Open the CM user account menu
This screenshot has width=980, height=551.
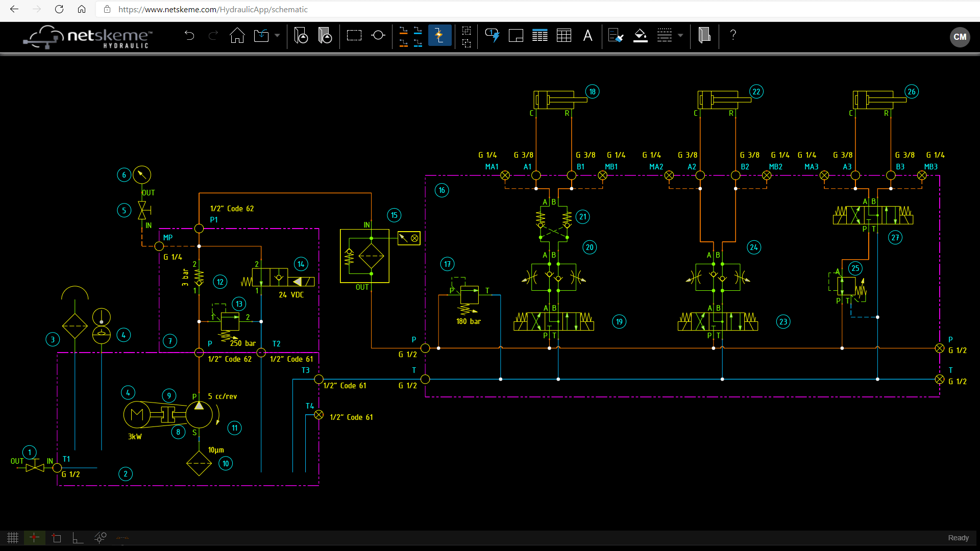[960, 37]
